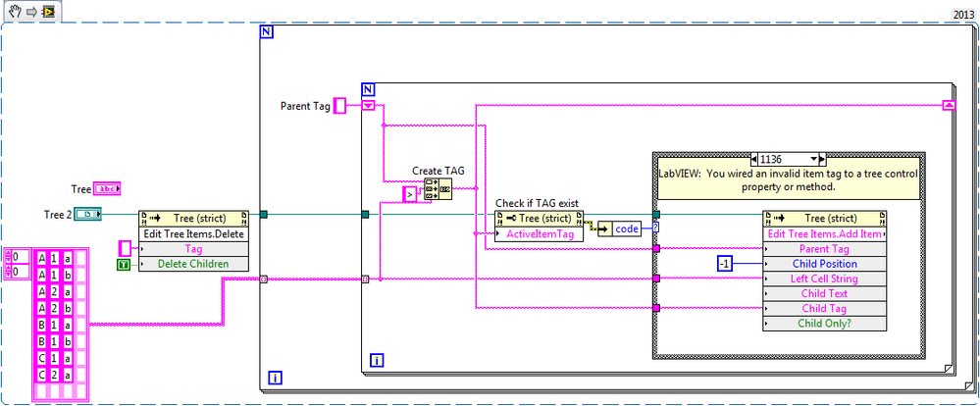Click the Parent Tag empty string constant

pyautogui.click(x=339, y=106)
